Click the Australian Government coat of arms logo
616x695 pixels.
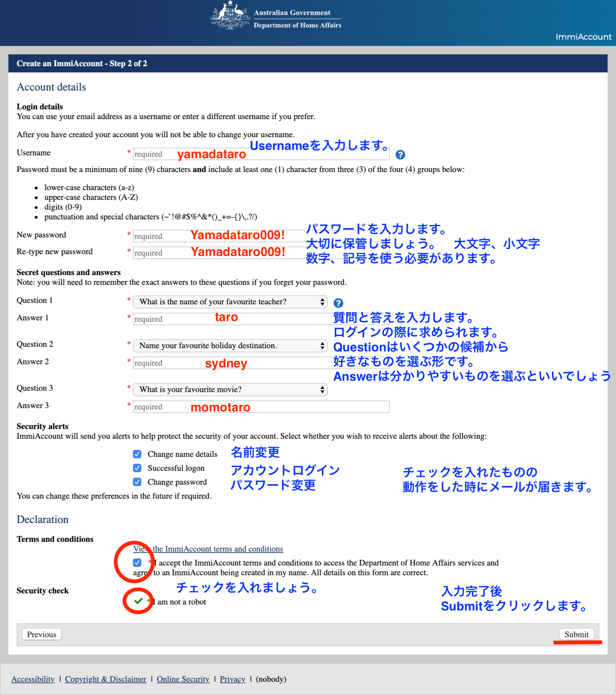coord(230,16)
